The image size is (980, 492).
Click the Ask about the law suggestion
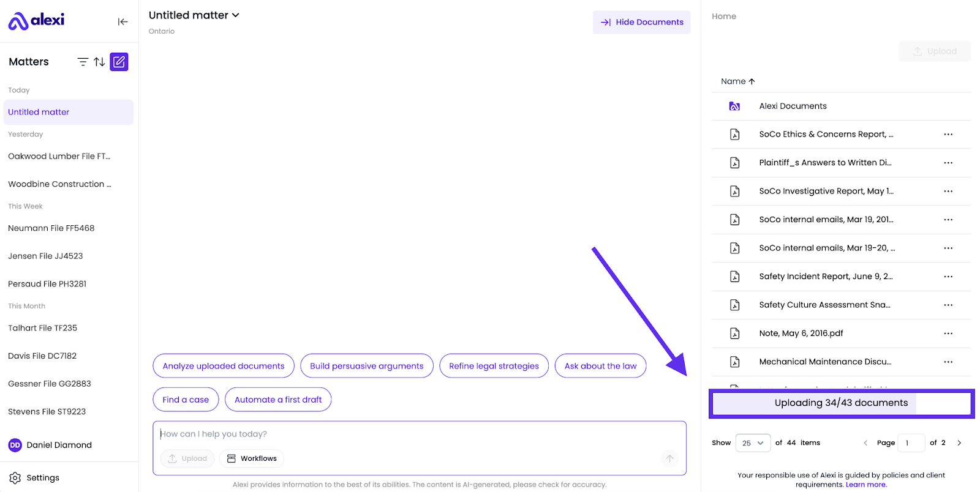(600, 366)
